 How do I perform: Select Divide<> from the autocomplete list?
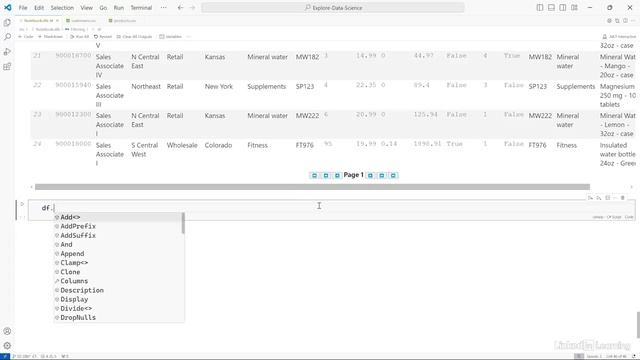pyautogui.click(x=118, y=309)
